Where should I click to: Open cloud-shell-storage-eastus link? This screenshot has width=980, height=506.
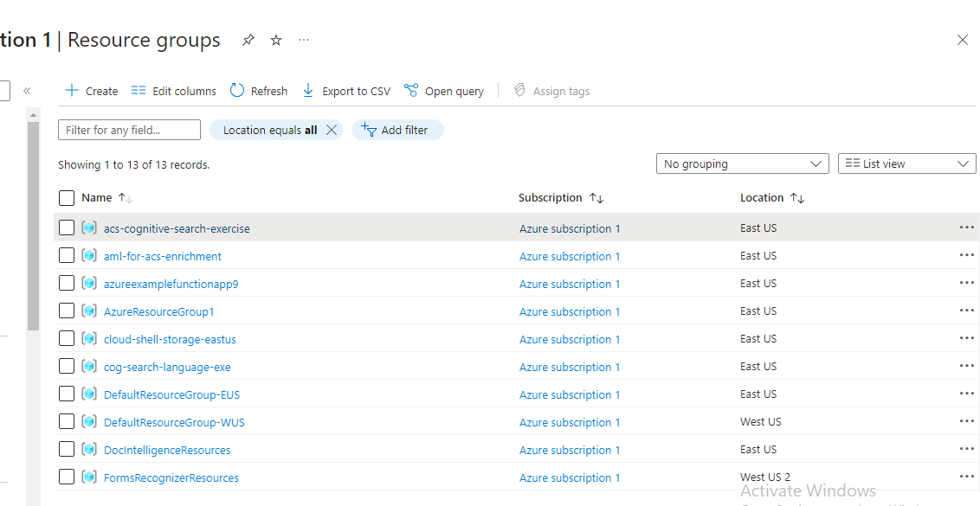pyautogui.click(x=170, y=339)
